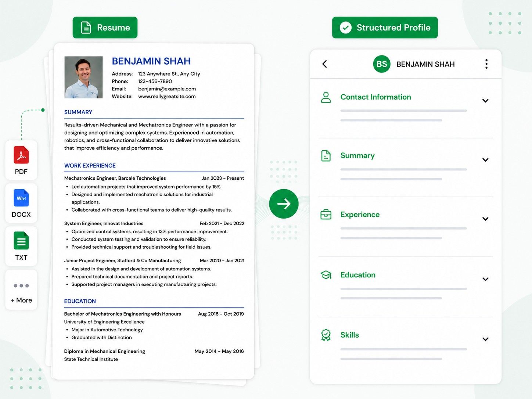Viewport: 532px width, 399px height.
Task: Click bullet about improving performance by 15%
Action: tap(147, 187)
